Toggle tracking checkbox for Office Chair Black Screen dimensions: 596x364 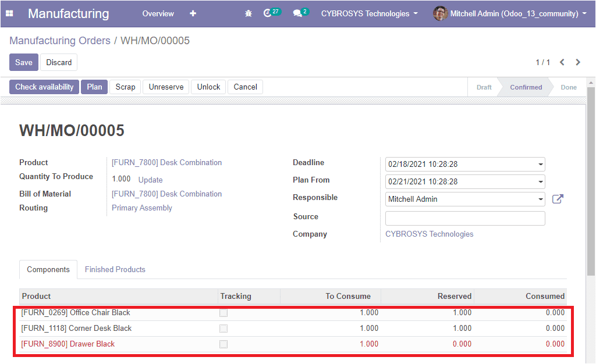[223, 313]
